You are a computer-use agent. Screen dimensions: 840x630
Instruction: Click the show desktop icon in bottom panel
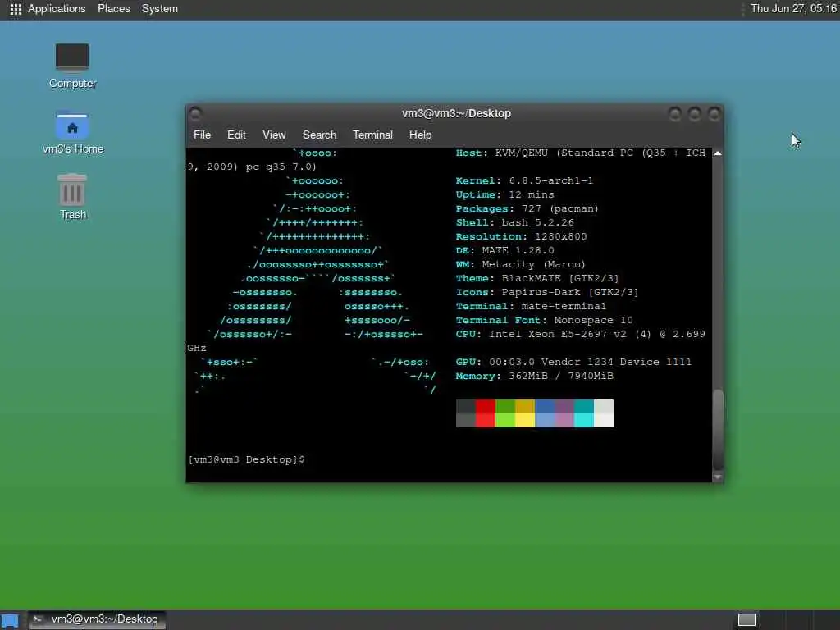(x=10, y=620)
